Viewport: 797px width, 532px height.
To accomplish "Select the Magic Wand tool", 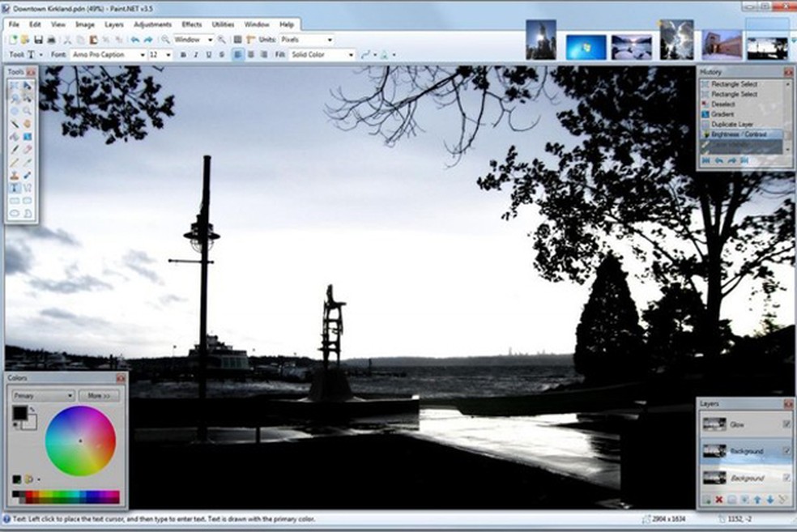I will 15,124.
